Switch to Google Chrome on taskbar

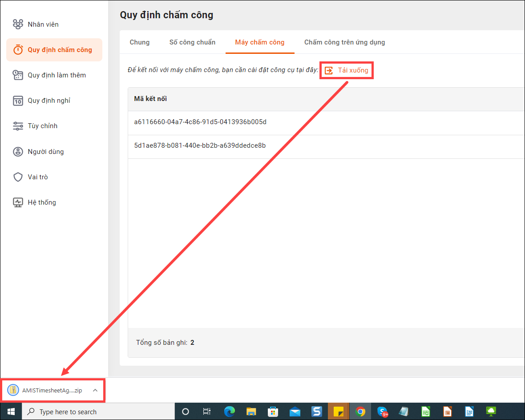(x=360, y=412)
